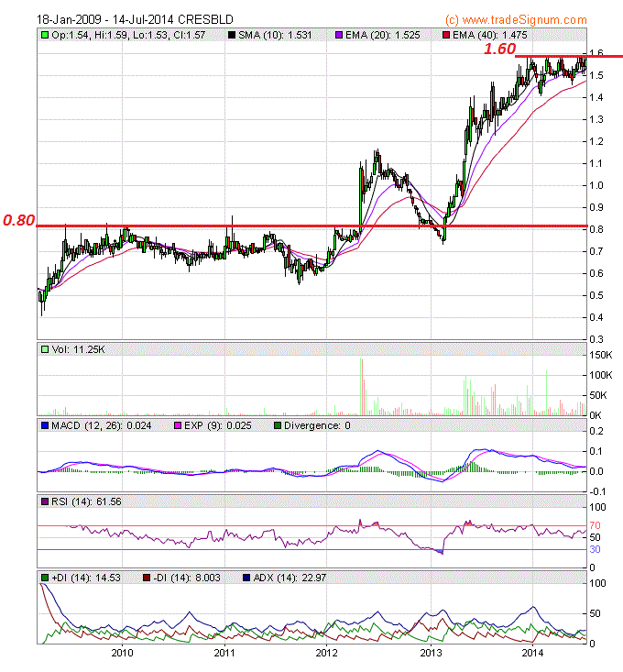Click the 1.3 price axis label
Screen dimensions: 623x672
tap(596, 119)
